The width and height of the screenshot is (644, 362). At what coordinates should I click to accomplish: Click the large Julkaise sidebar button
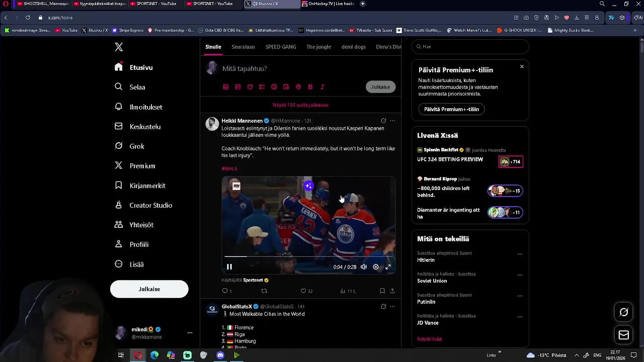tap(149, 289)
